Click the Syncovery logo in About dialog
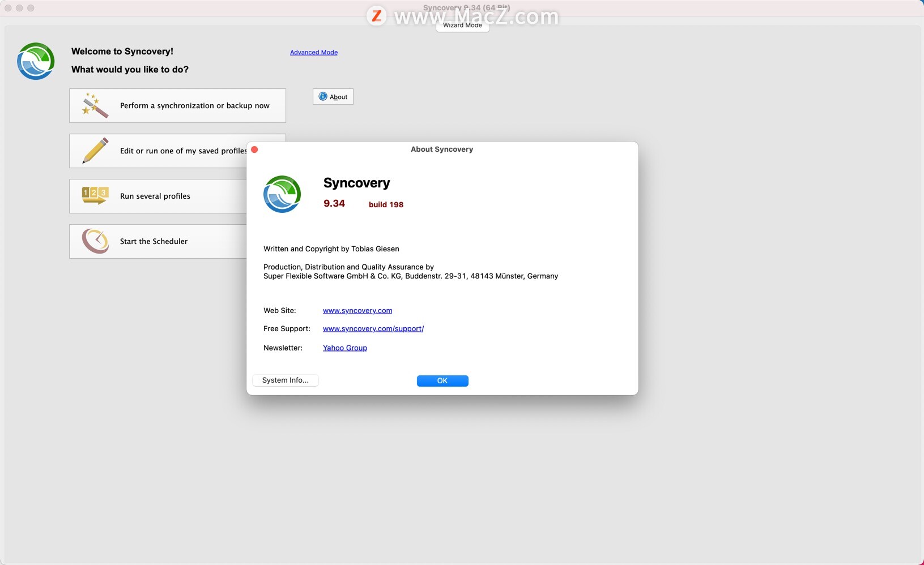Image resolution: width=924 pixels, height=565 pixels. [x=282, y=194]
